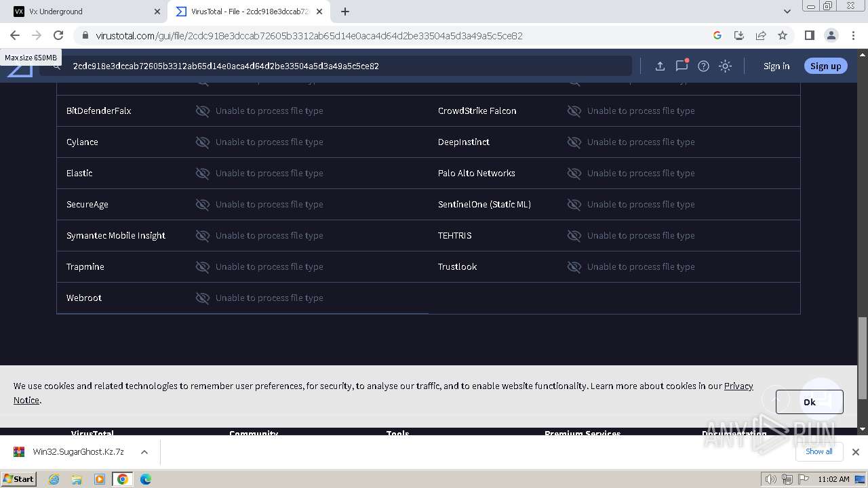The image size is (868, 488).
Task: Click the Symantec Mobile Insight engine name
Action: pyautogui.click(x=116, y=235)
